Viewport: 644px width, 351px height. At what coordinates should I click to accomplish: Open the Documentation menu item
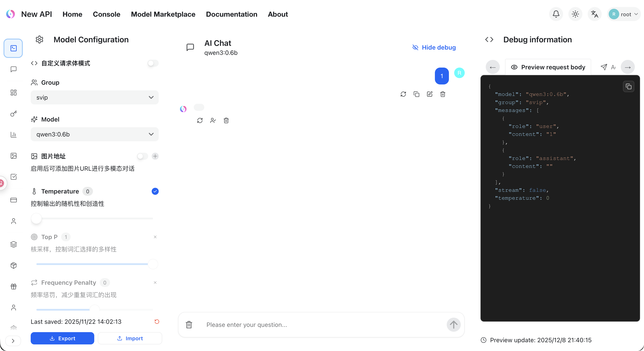pyautogui.click(x=231, y=14)
